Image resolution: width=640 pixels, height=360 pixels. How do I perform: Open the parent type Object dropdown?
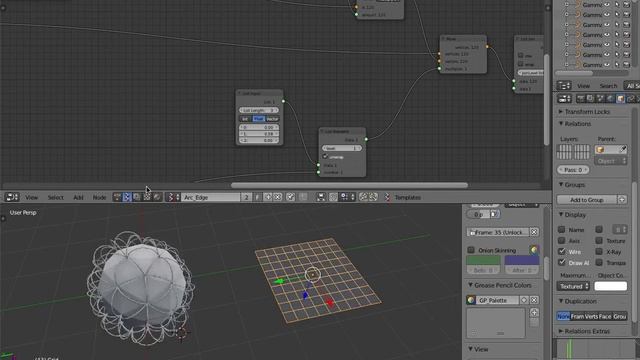coord(611,161)
